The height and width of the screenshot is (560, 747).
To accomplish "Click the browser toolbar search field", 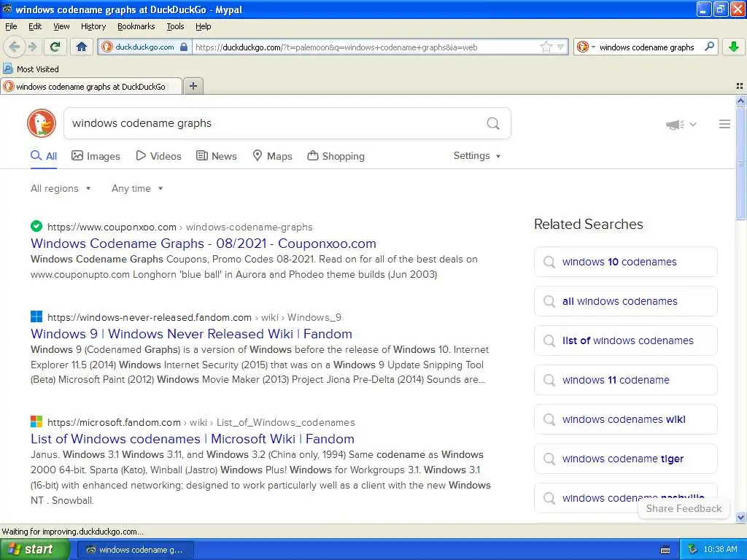I will pos(646,47).
